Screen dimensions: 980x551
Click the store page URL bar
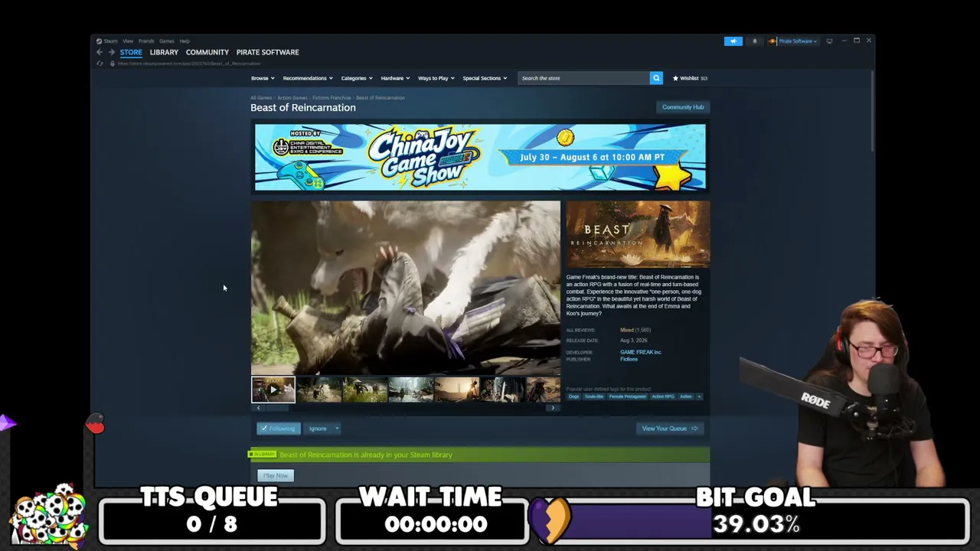click(x=189, y=64)
